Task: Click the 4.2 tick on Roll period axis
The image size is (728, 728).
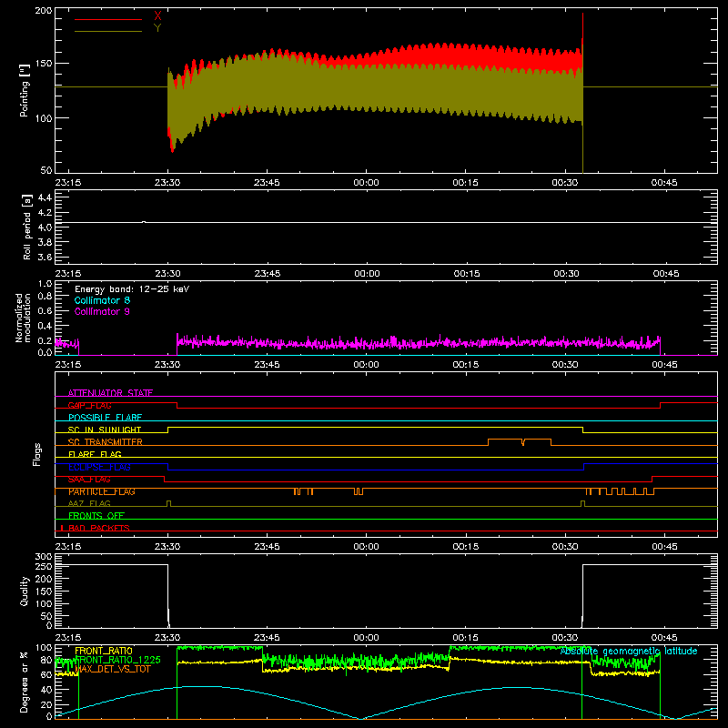Action: pos(45,213)
